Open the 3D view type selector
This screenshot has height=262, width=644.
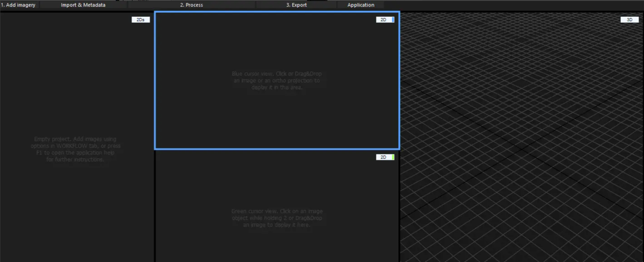629,20
